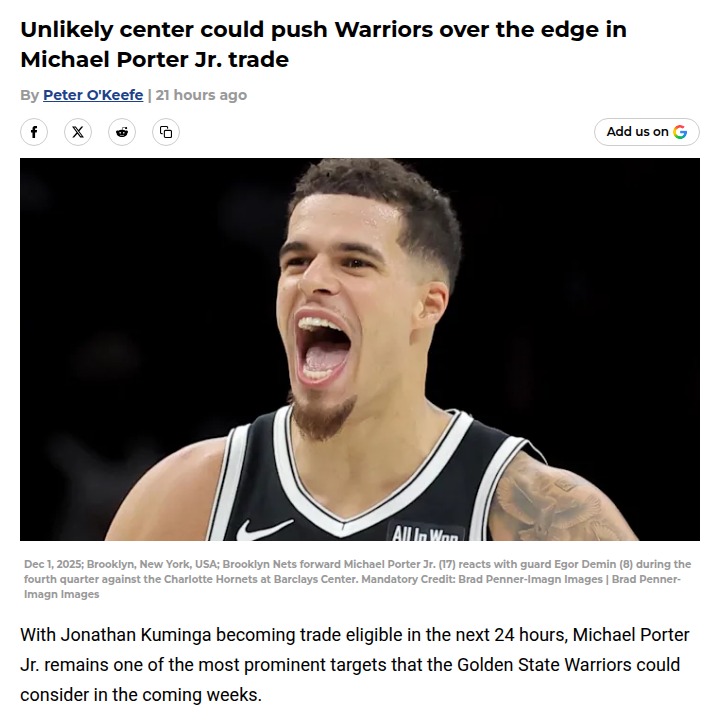This screenshot has height=720, width=720.
Task: Share the article on X
Action: click(x=78, y=132)
